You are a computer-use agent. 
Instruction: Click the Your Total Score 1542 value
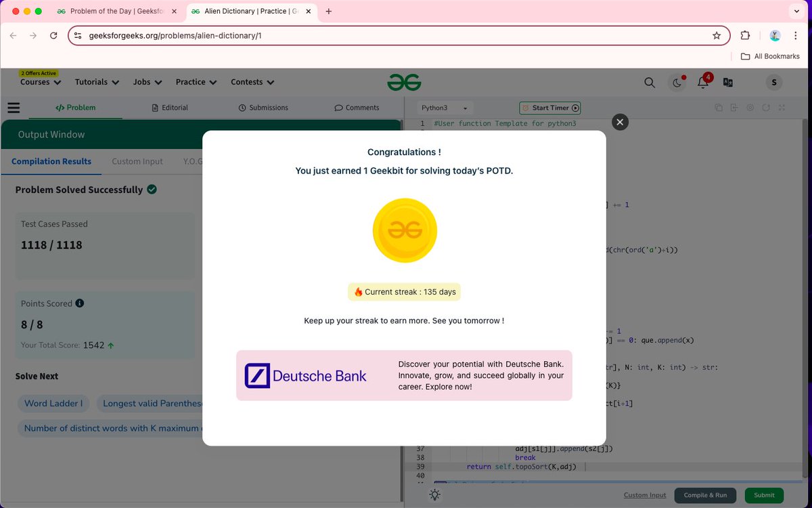coord(94,345)
